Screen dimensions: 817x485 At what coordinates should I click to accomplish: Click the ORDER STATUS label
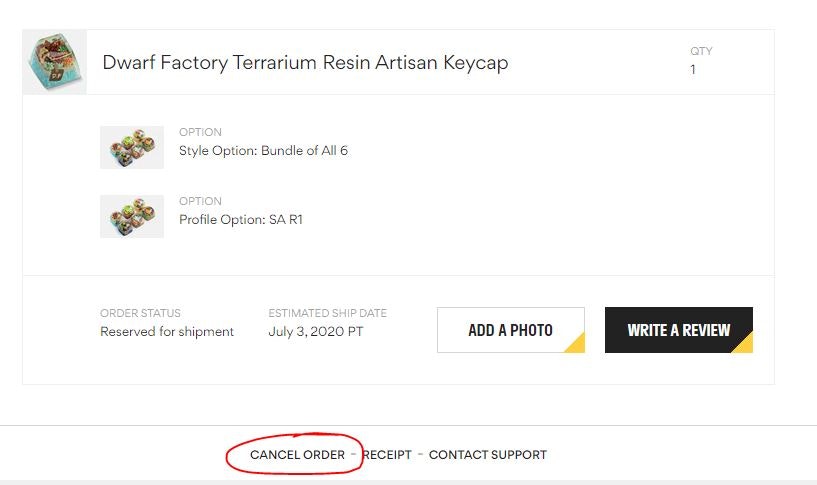click(x=141, y=313)
